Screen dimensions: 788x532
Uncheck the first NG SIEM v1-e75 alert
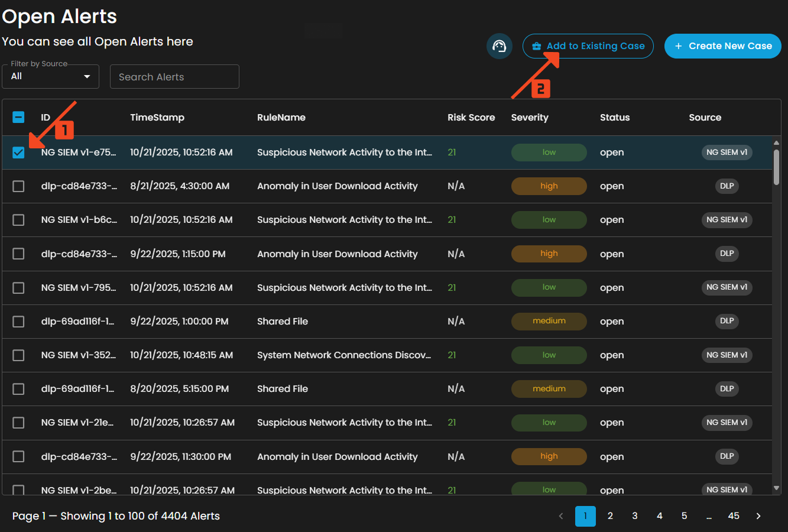click(18, 153)
